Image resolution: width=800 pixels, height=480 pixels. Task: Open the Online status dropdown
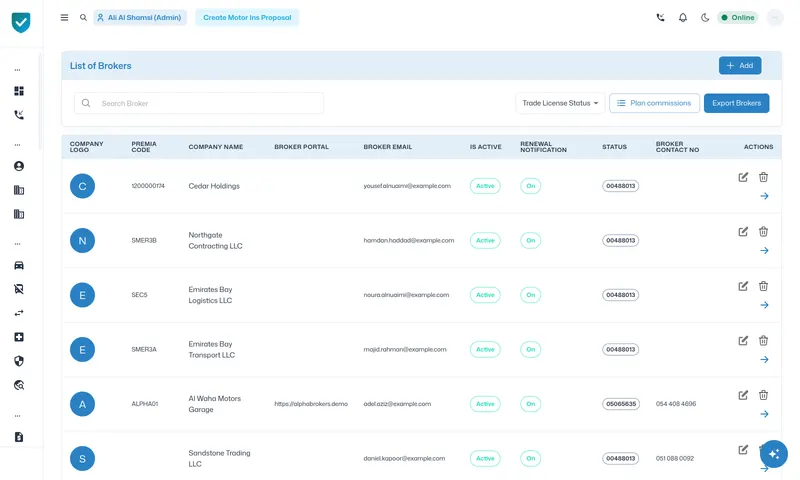click(x=738, y=17)
